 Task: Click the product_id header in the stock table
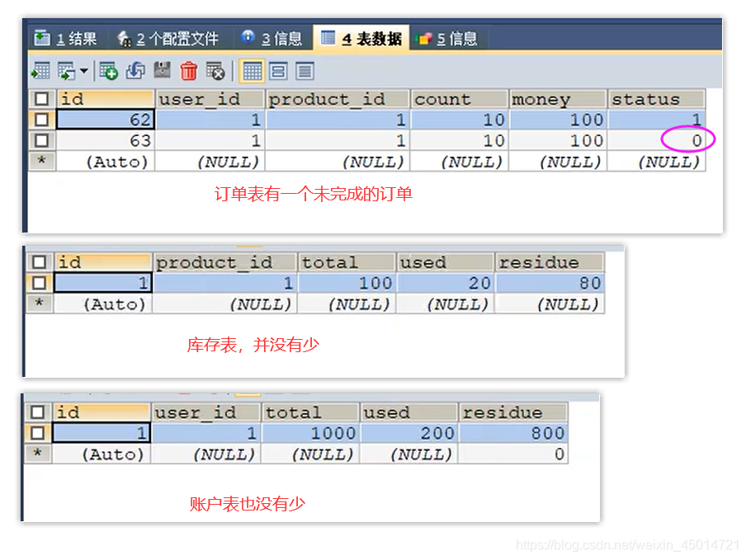(x=224, y=262)
